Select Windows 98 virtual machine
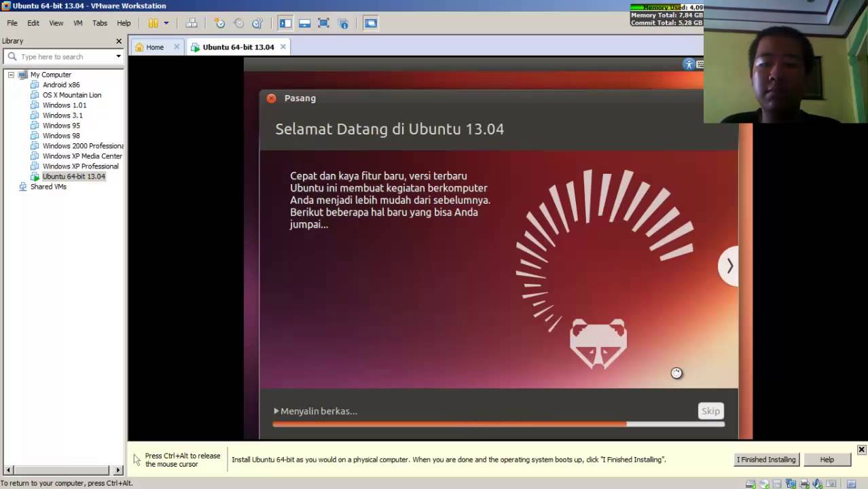Image resolution: width=868 pixels, height=489 pixels. (61, 136)
